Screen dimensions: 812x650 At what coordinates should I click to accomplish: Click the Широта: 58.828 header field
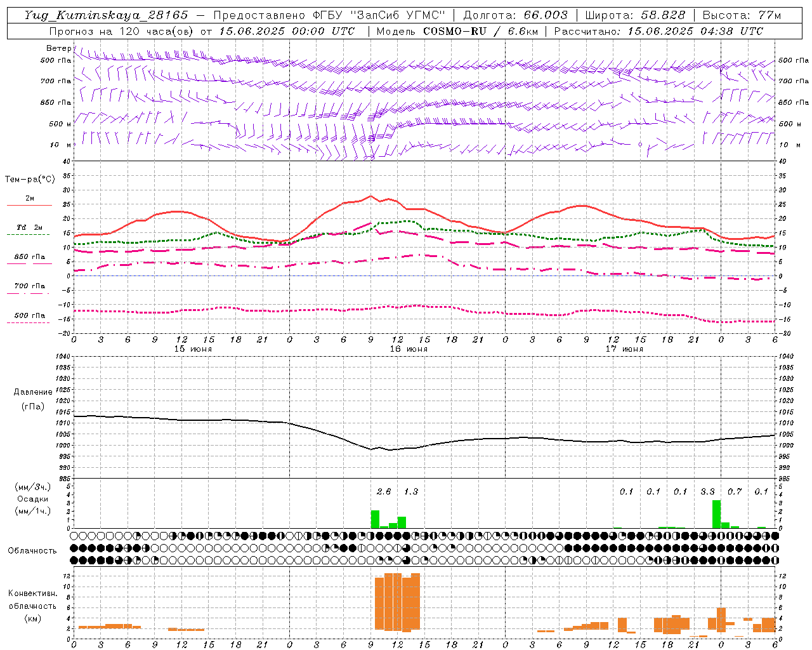pyautogui.click(x=635, y=15)
